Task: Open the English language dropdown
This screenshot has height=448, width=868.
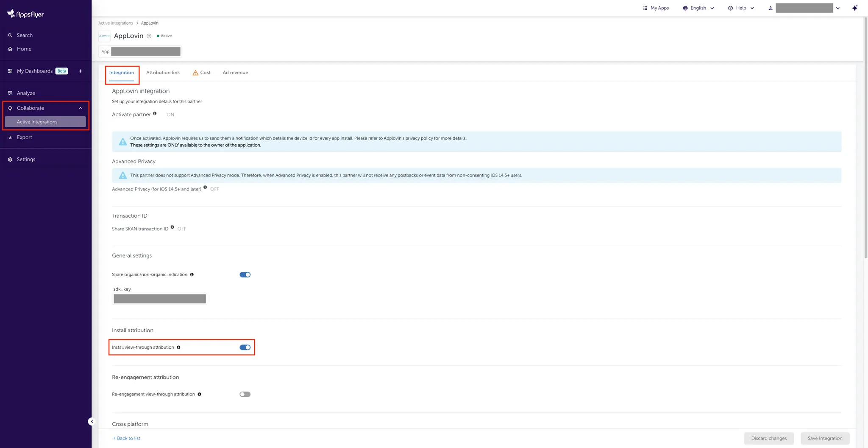Action: click(x=698, y=8)
